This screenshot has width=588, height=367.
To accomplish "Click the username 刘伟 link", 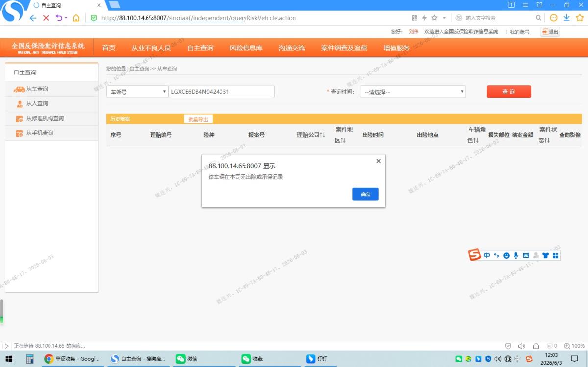I will (x=414, y=32).
